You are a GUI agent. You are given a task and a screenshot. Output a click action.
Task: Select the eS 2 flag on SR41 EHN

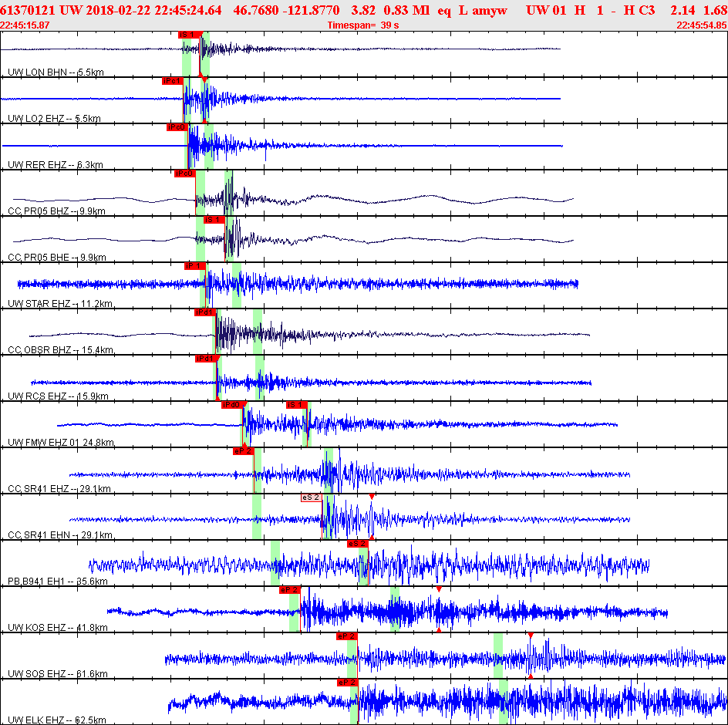tap(311, 497)
